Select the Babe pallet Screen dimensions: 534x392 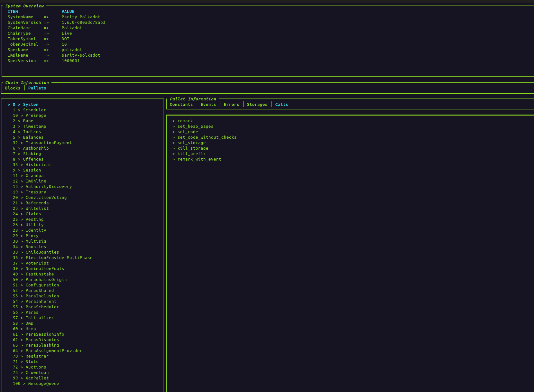23,121
